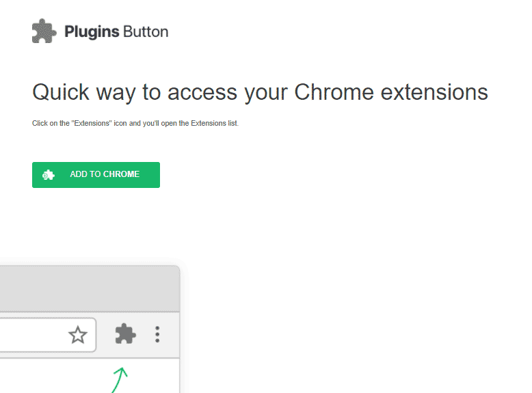Click the quoted "Extensions" word in description
Image resolution: width=532 pixels, height=393 pixels.
(x=91, y=123)
